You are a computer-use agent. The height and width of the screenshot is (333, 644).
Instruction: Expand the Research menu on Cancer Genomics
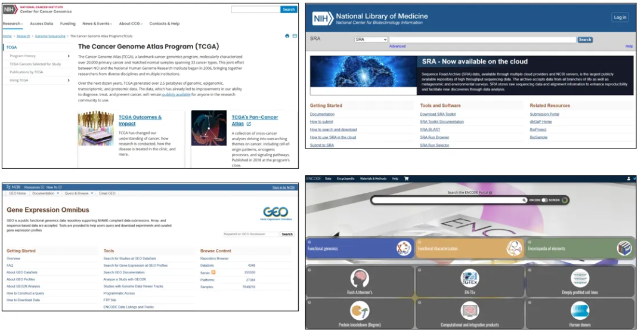pos(13,23)
